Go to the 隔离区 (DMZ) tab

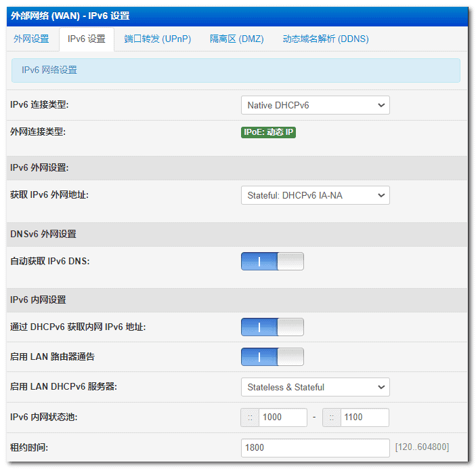click(x=237, y=39)
